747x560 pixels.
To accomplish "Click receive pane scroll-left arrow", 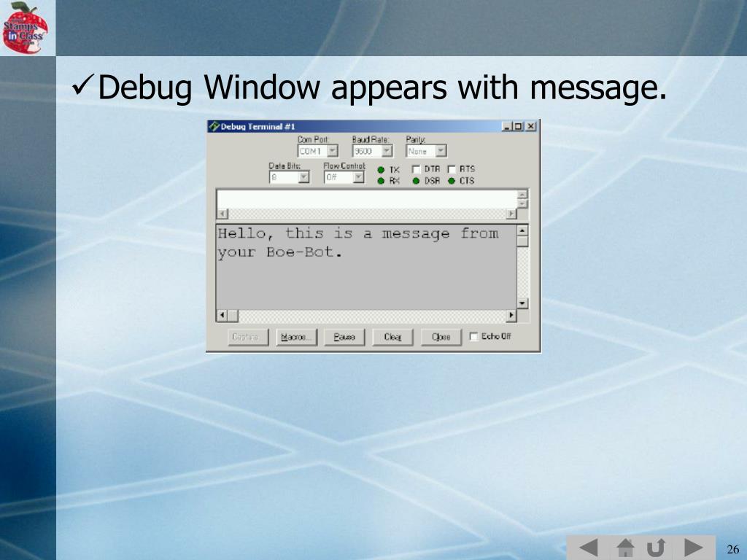I will 222,315.
